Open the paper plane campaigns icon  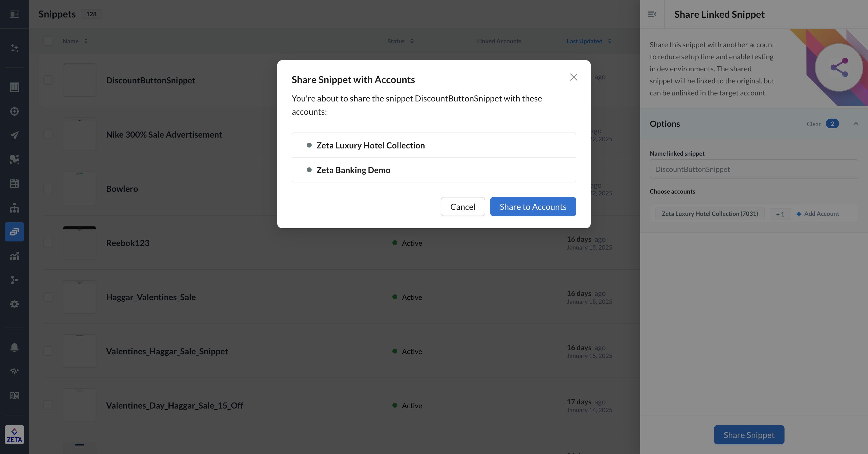tap(14, 135)
